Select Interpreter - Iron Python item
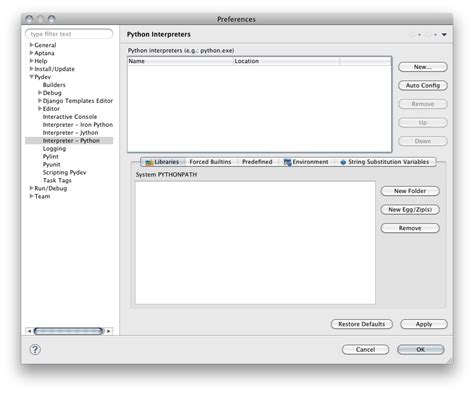This screenshot has width=474, height=393. point(78,125)
